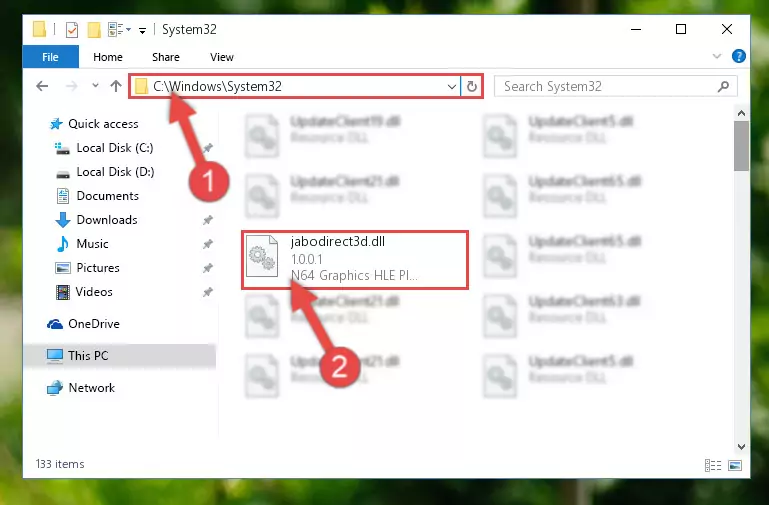Click the N64 Graphics HLE Pl... description text
The width and height of the screenshot is (769, 505).
pos(354,275)
